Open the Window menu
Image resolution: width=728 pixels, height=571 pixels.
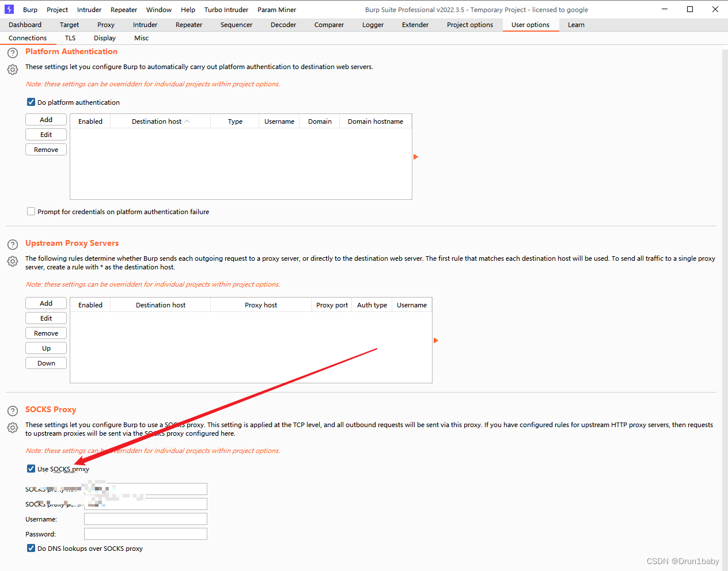(159, 10)
